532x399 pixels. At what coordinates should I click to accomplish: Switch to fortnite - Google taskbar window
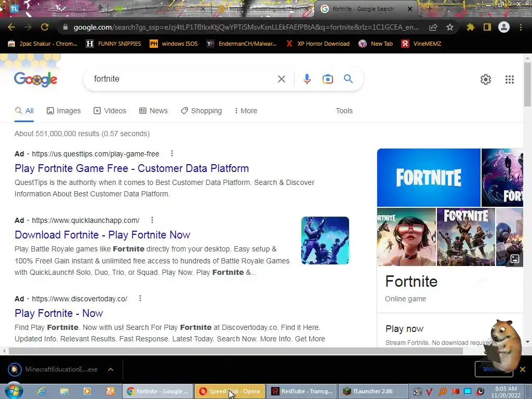click(158, 391)
